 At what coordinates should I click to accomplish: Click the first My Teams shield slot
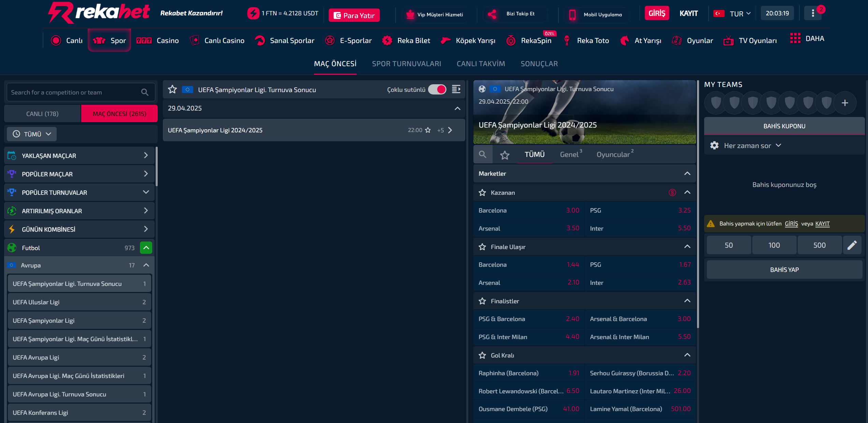pos(716,103)
